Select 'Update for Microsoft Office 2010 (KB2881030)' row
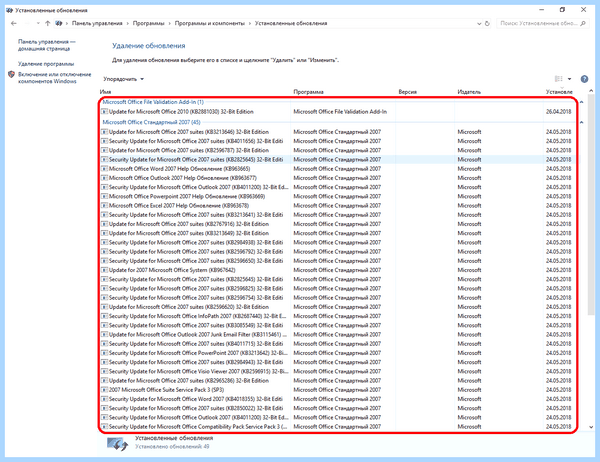 336,112
